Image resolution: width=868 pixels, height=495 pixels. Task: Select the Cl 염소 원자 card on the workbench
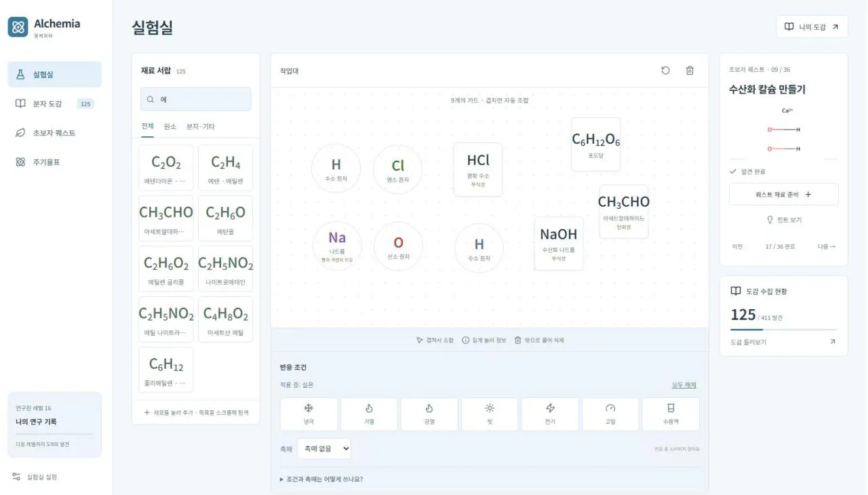point(398,170)
